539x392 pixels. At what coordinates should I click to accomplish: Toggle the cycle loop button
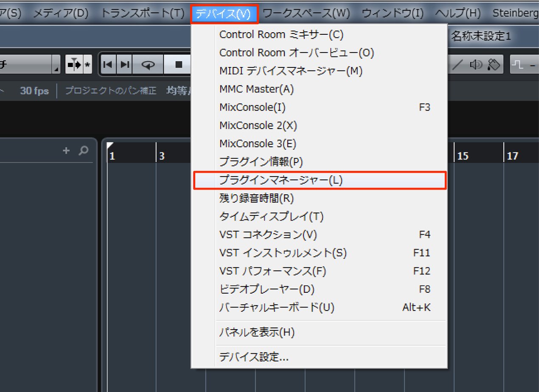click(x=148, y=64)
